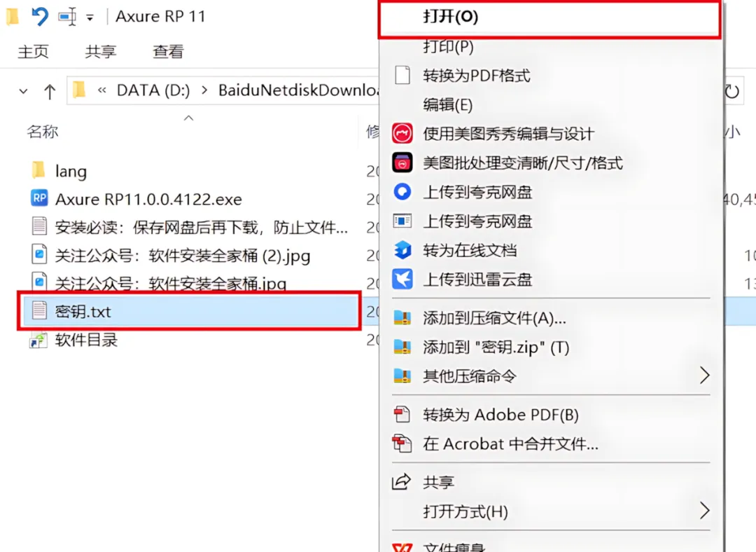Click the share icon in context menu
This screenshot has height=552, width=756.
tap(401, 481)
